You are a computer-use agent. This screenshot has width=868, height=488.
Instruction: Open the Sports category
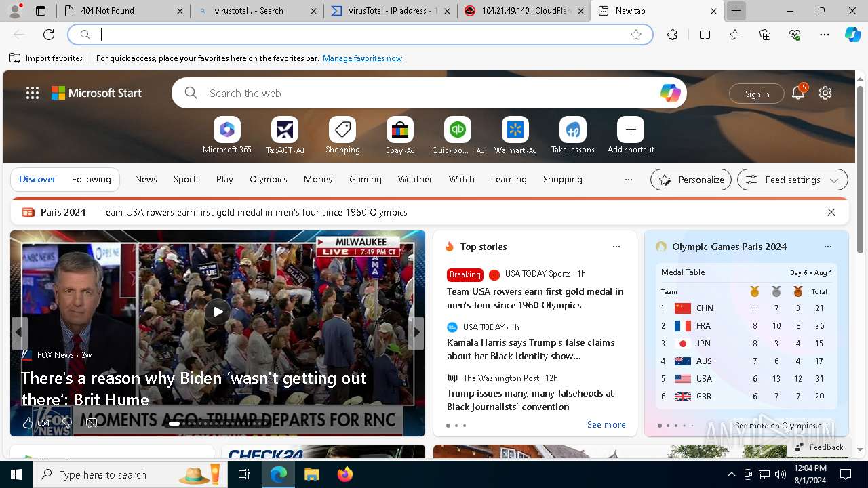186,179
